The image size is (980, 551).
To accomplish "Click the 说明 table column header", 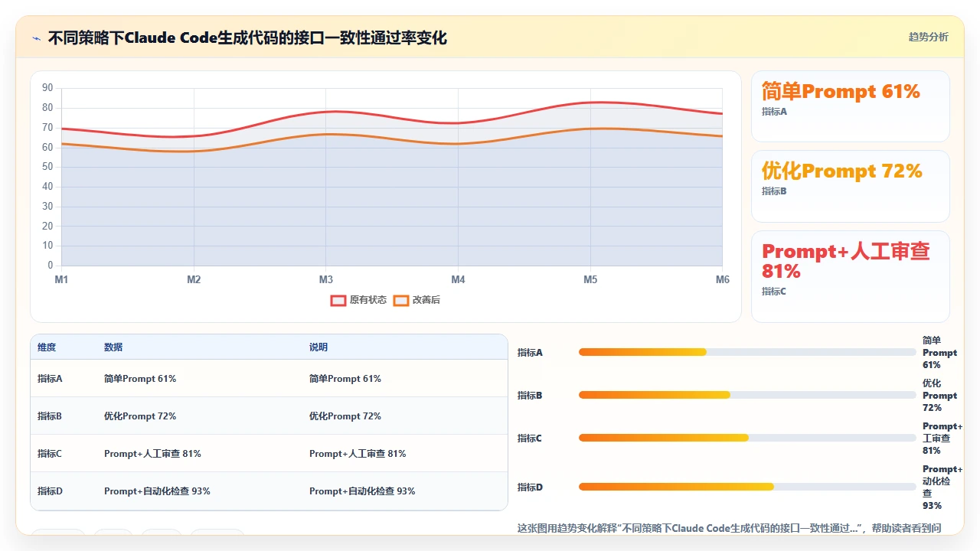I will click(x=318, y=347).
